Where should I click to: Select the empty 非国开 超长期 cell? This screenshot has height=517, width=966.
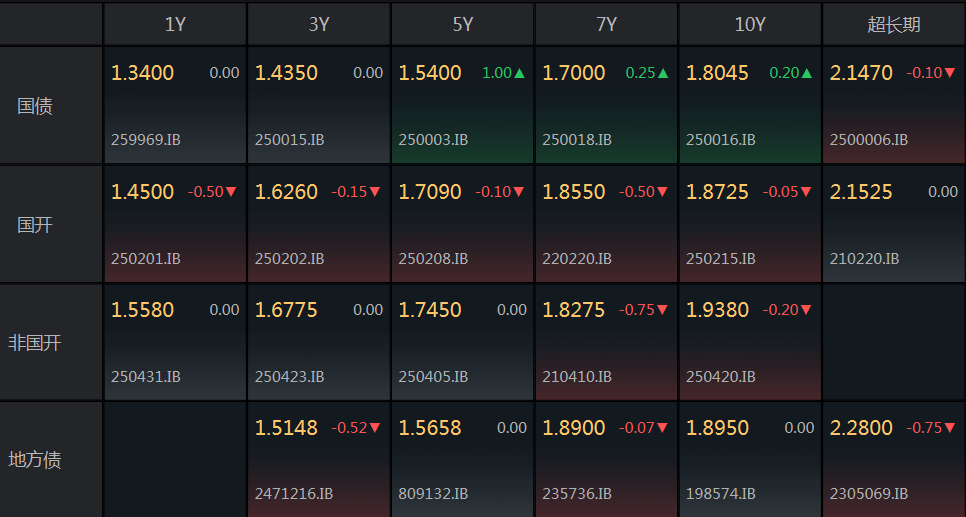[x=893, y=343]
